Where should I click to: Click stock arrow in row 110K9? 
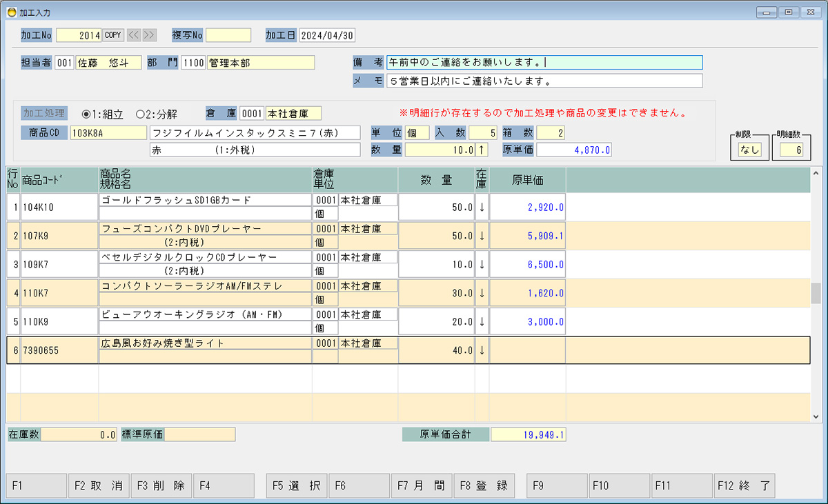click(482, 322)
